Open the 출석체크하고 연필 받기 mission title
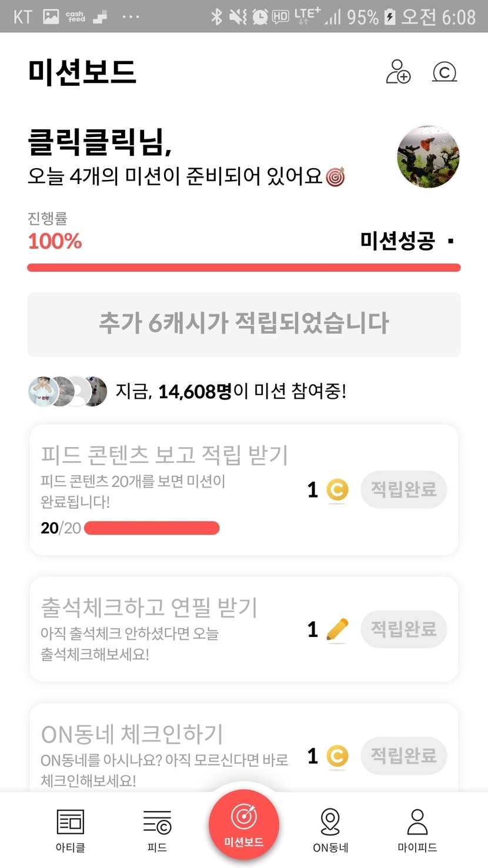488x868 pixels. (x=149, y=607)
